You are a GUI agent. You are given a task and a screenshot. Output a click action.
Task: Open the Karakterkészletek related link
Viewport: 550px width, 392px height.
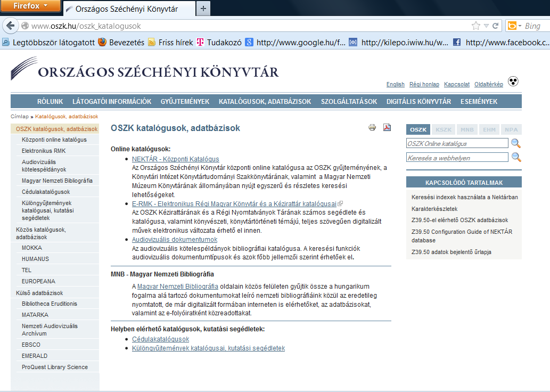pos(434,209)
